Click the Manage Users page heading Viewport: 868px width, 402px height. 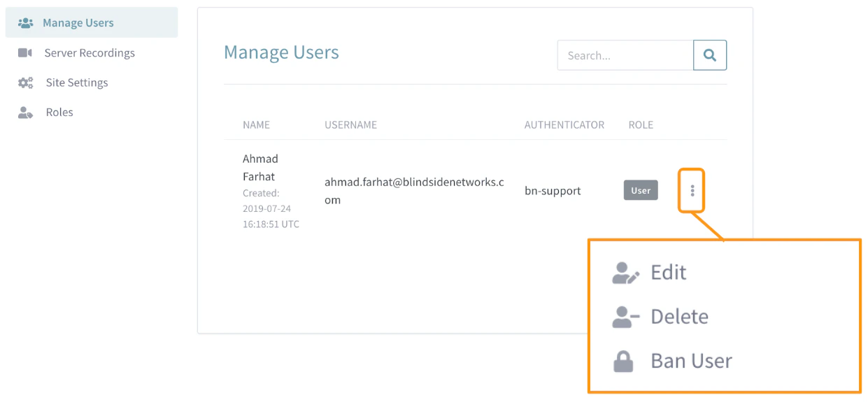281,52
